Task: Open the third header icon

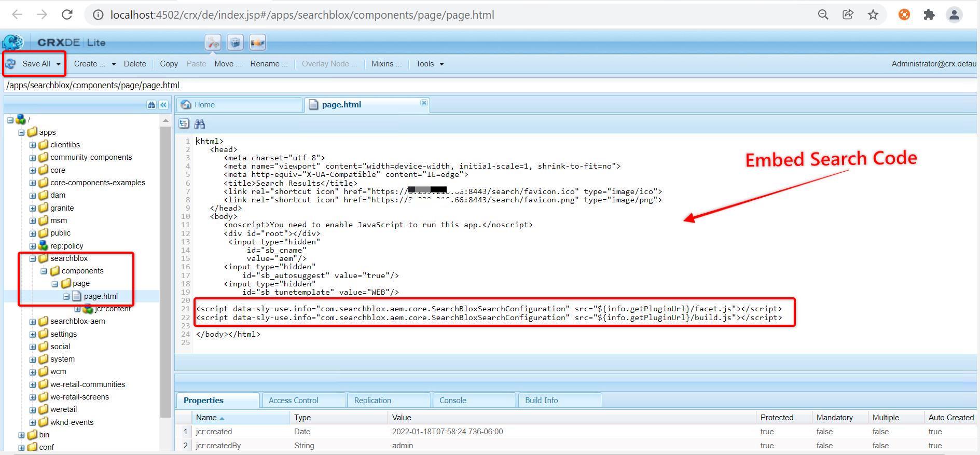Action: tap(257, 43)
